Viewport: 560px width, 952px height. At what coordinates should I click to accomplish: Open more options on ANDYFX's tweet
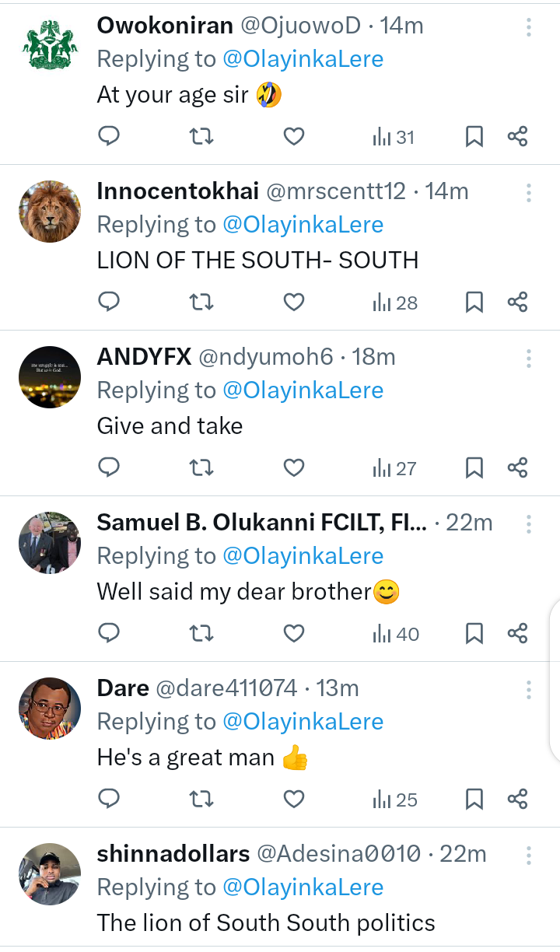click(x=528, y=357)
